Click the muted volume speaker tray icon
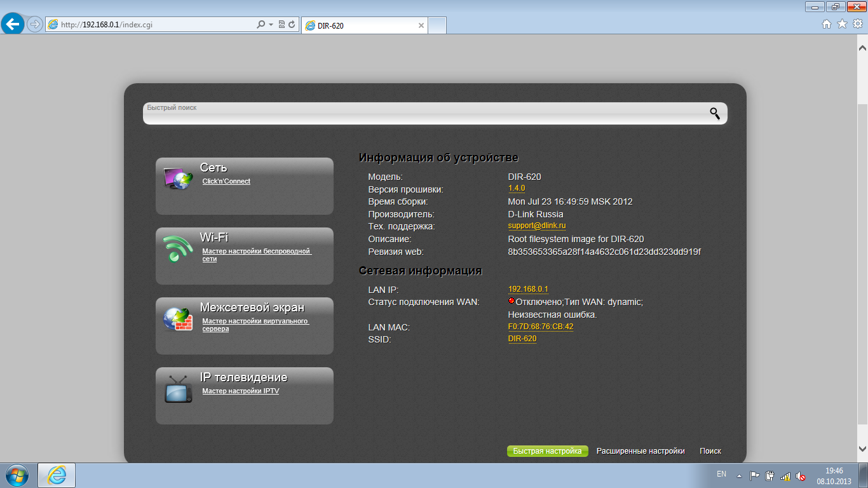Screen dimensions: 868x488 tap(801, 476)
